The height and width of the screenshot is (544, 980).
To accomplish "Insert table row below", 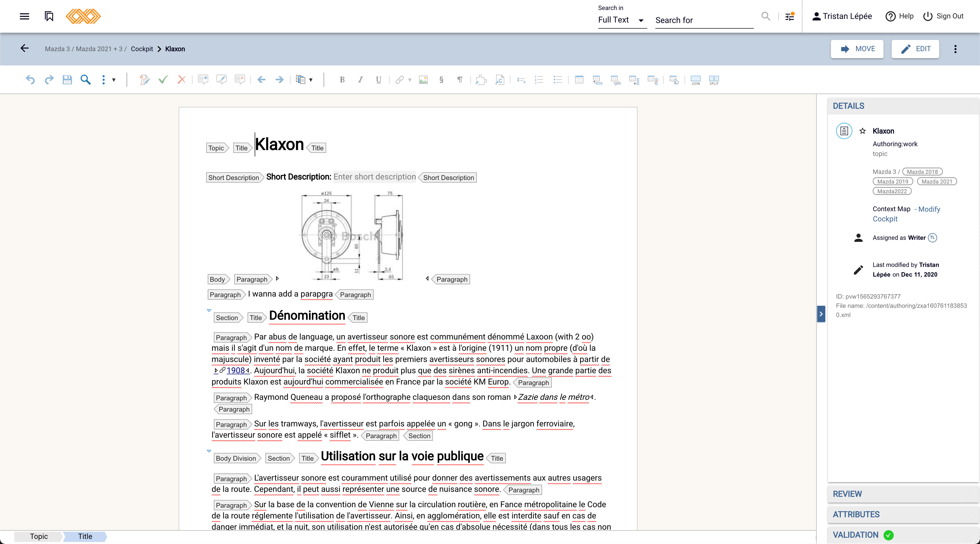I will pos(597,80).
